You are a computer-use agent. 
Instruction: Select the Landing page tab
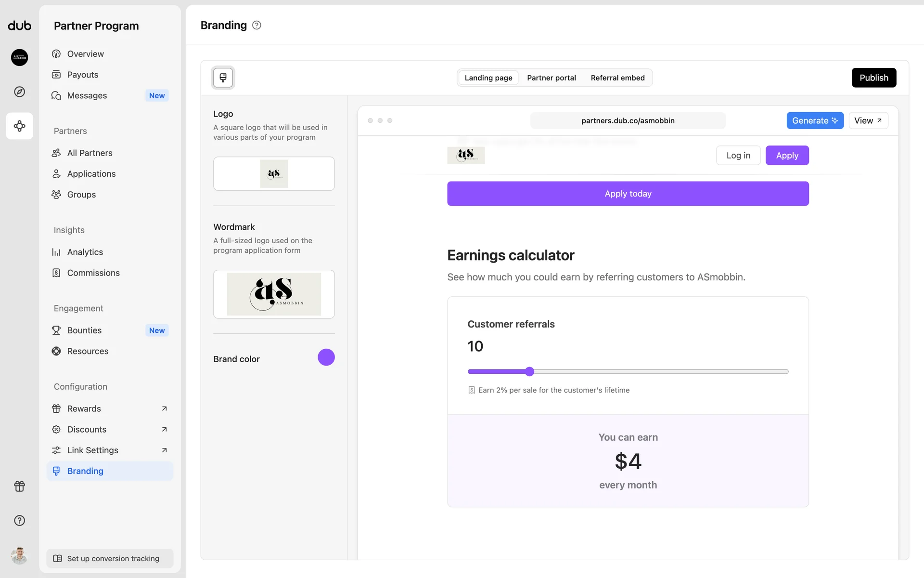coord(488,78)
